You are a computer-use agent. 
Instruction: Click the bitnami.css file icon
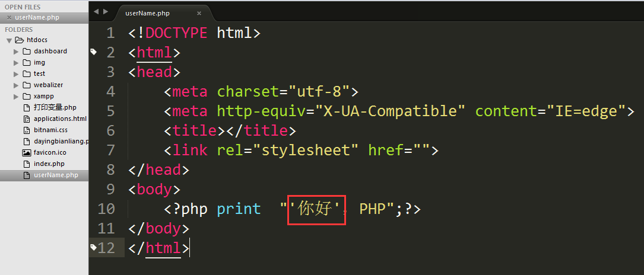pos(26,130)
